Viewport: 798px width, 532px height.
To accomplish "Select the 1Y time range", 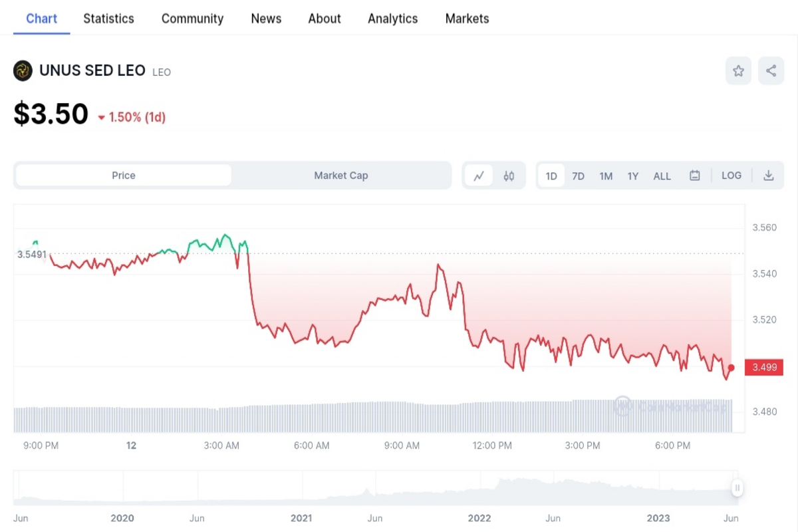I will [633, 176].
